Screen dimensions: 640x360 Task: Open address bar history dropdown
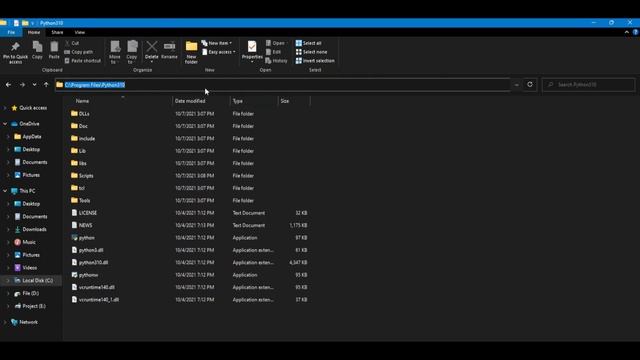point(516,84)
